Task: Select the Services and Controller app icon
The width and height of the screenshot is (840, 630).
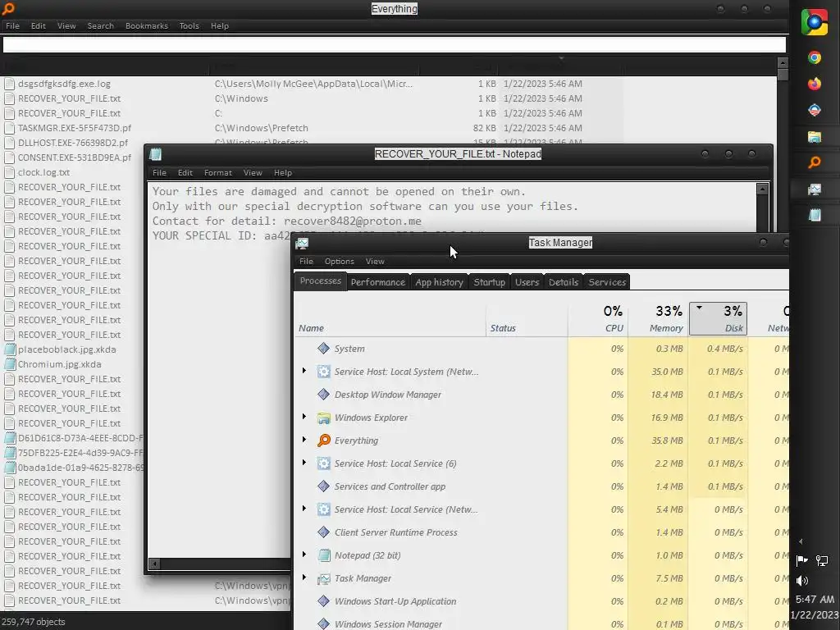Action: 323,486
